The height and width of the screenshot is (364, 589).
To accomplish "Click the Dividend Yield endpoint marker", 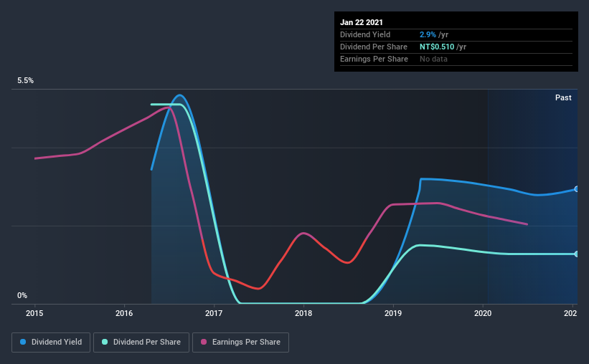I will coord(576,189).
